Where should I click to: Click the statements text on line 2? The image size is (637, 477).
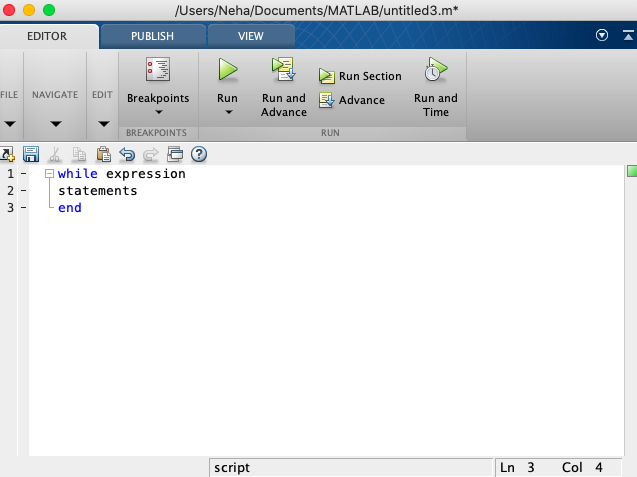[x=98, y=191]
